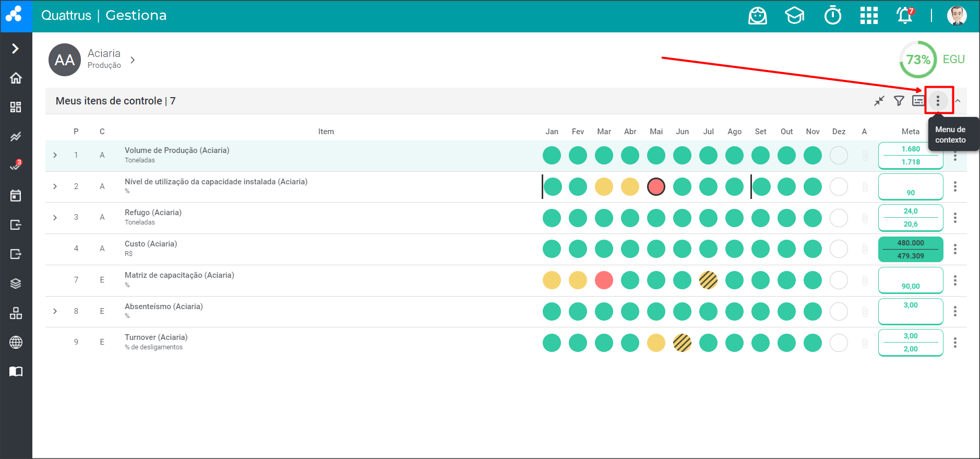Collapse the Meus itens de controle panel
Screen dimensions: 980x459
point(958,101)
